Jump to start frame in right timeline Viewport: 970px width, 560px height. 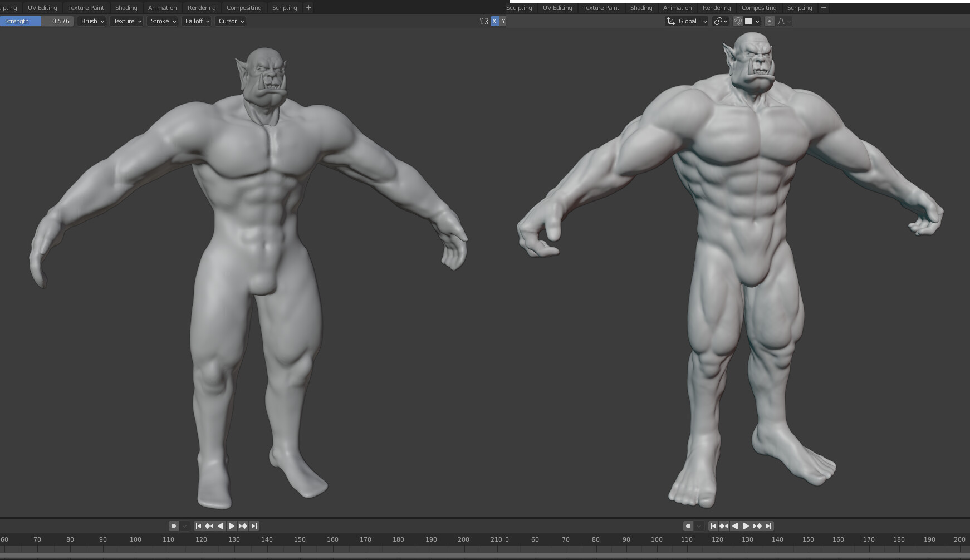tap(713, 526)
